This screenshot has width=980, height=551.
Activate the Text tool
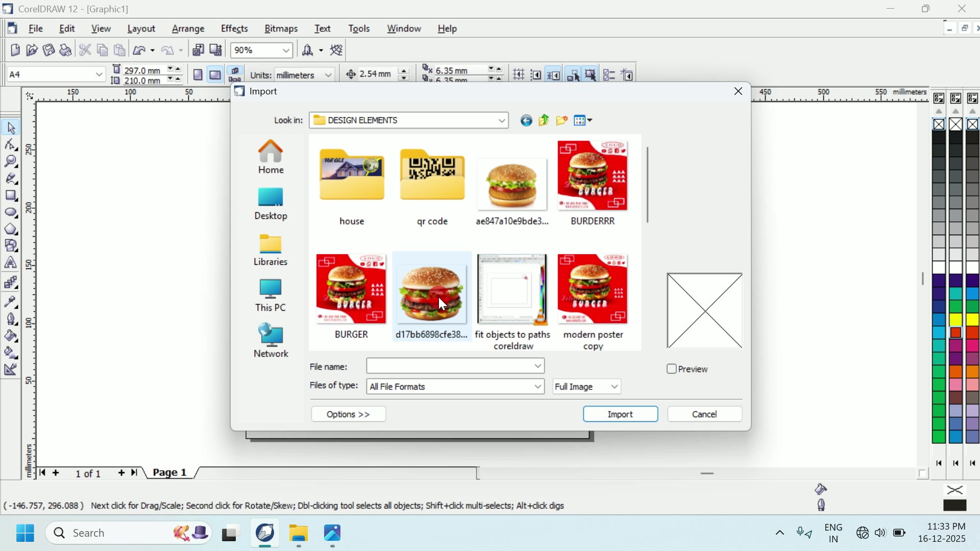(x=11, y=263)
